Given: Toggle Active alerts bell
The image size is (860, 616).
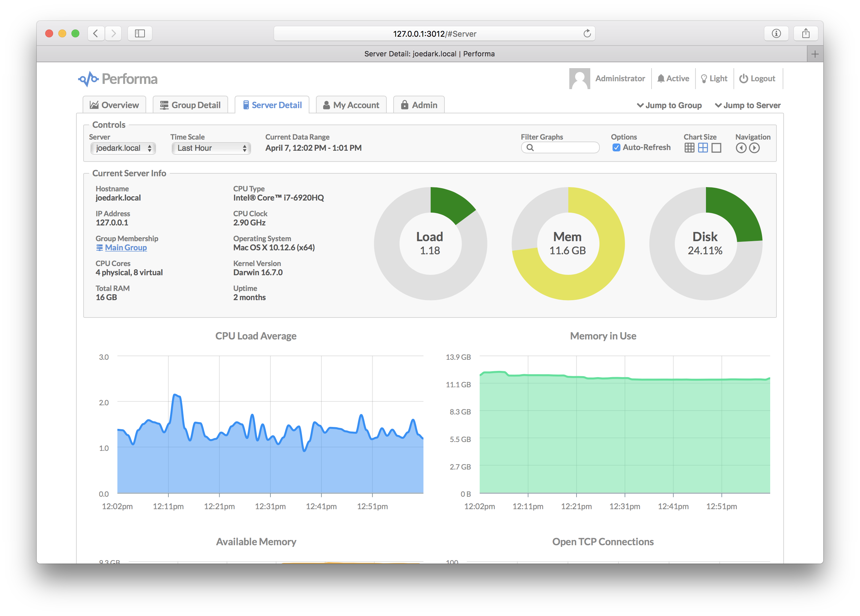Looking at the screenshot, I should [x=673, y=78].
